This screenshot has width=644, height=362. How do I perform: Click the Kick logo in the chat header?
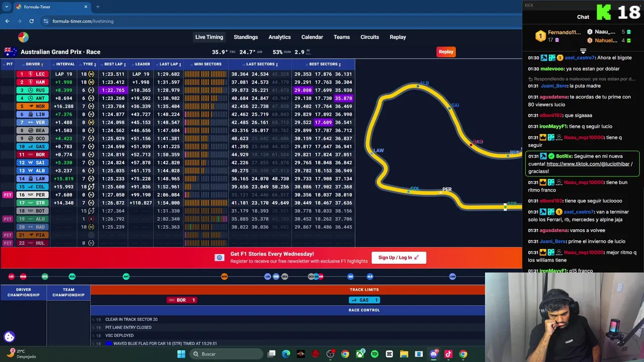pos(603,12)
